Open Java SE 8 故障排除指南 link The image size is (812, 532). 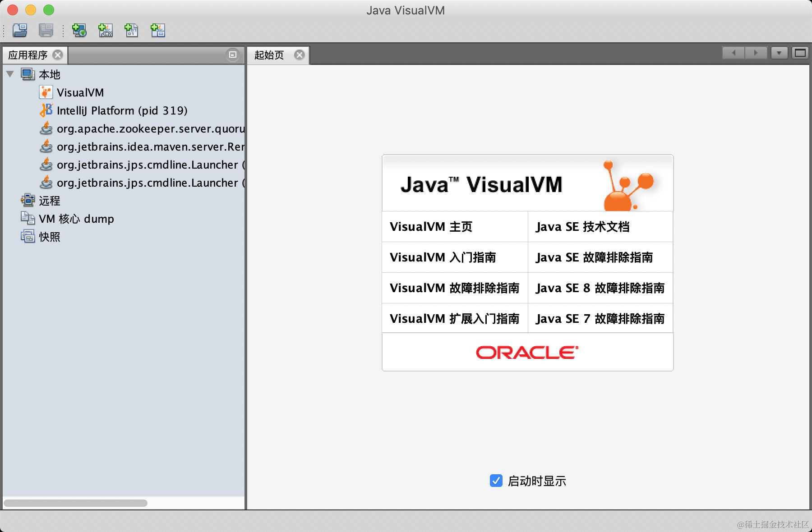(600, 288)
